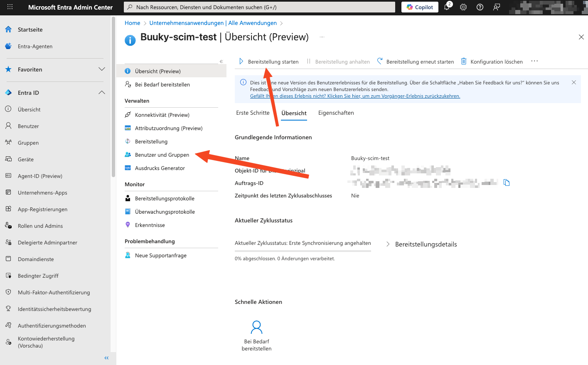Collapse the Entra ID section
This screenshot has width=588, height=365.
101,93
